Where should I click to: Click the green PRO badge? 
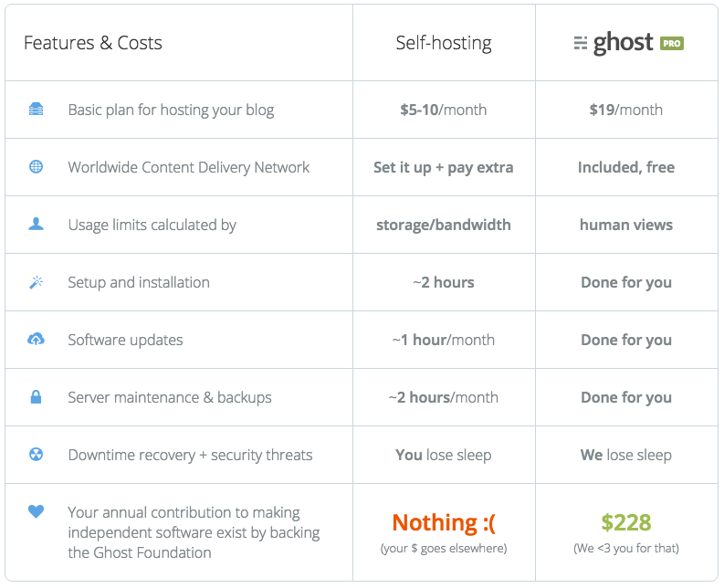click(x=672, y=44)
